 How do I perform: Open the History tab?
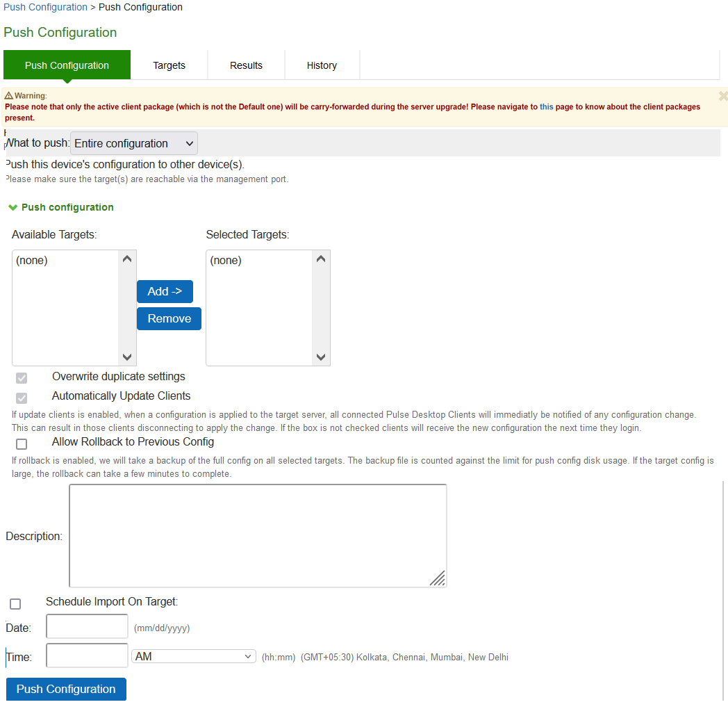coord(322,65)
